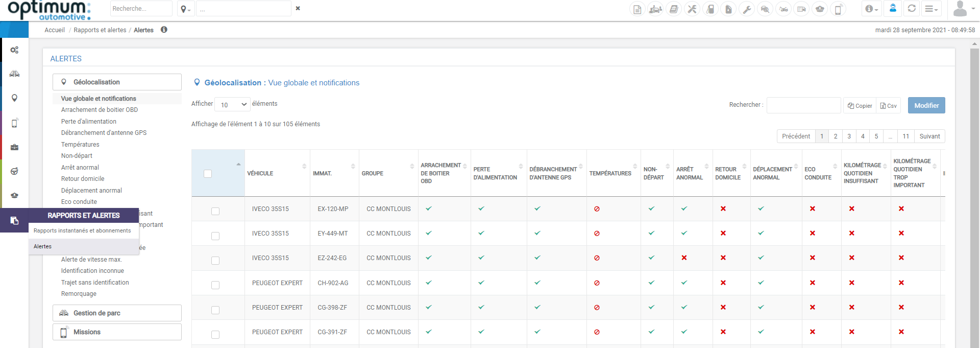Open the Afficher elements count dropdown

232,104
